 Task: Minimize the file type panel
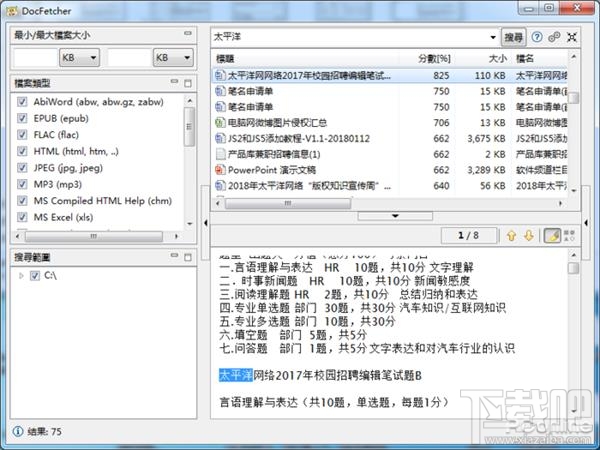point(174,81)
